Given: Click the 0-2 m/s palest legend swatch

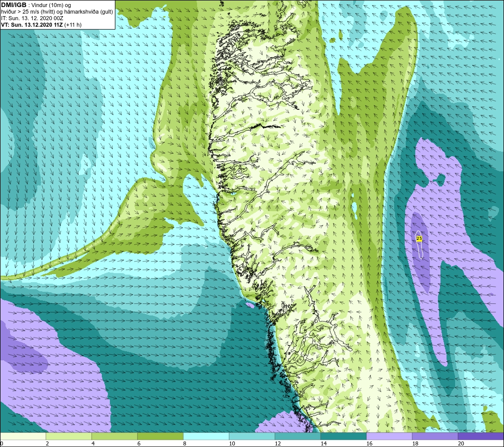Looking at the screenshot, I should 23,436.
